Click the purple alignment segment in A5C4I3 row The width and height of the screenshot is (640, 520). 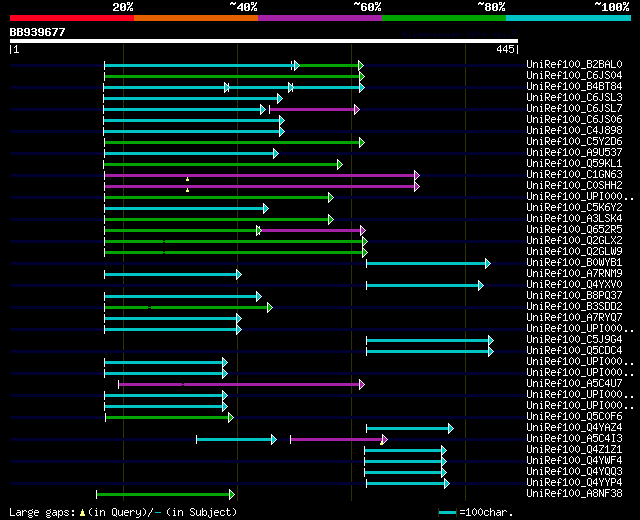click(x=339, y=440)
